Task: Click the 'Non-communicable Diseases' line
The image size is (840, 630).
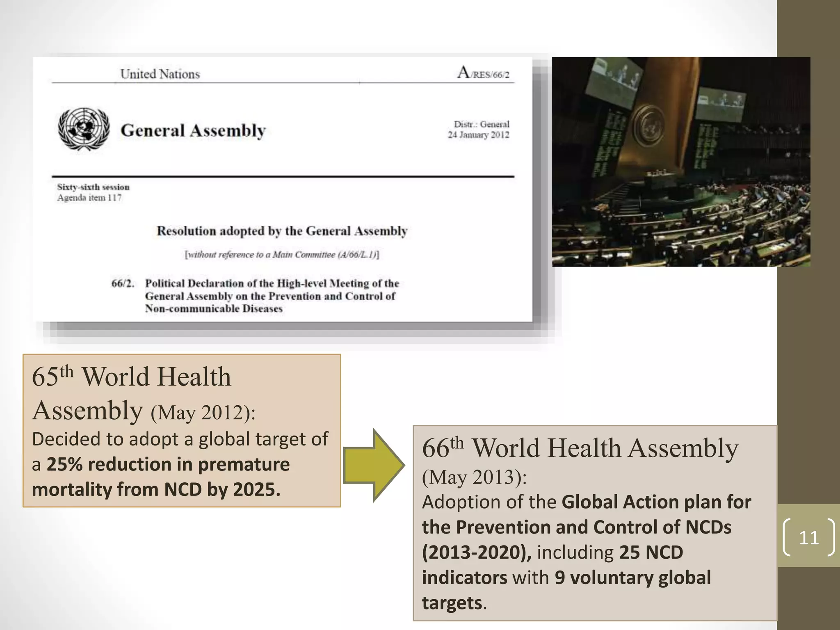Action: [x=214, y=308]
